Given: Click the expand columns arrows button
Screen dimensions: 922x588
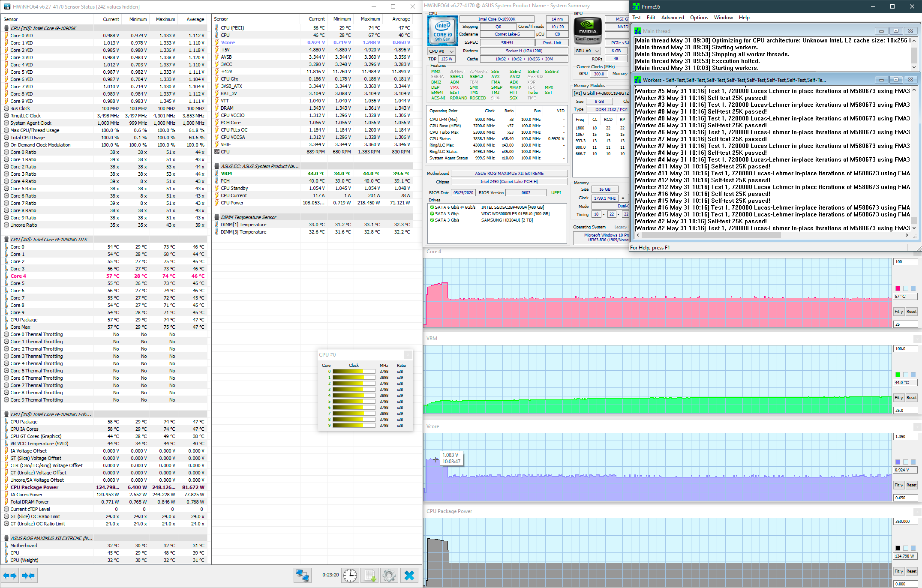Looking at the screenshot, I should tap(10, 576).
